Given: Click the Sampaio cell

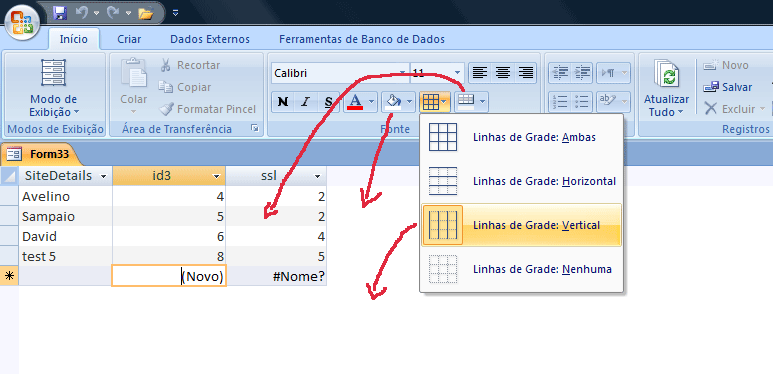Looking at the screenshot, I should pos(66,217).
